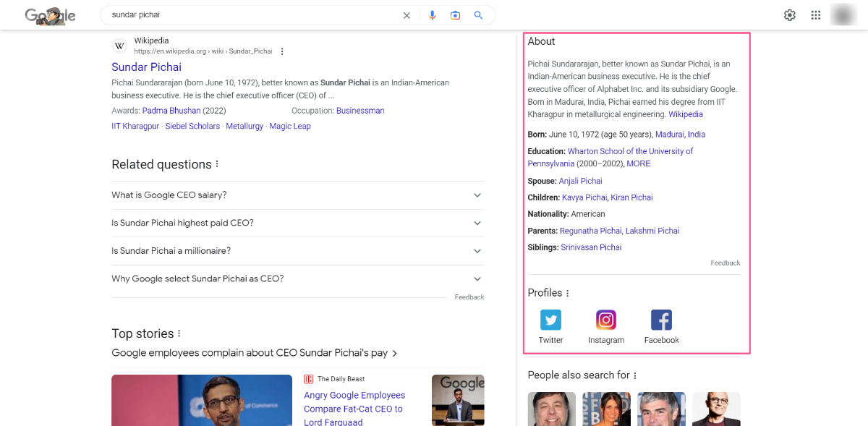Open the account profile avatar
The image size is (868, 426).
[x=843, y=15]
